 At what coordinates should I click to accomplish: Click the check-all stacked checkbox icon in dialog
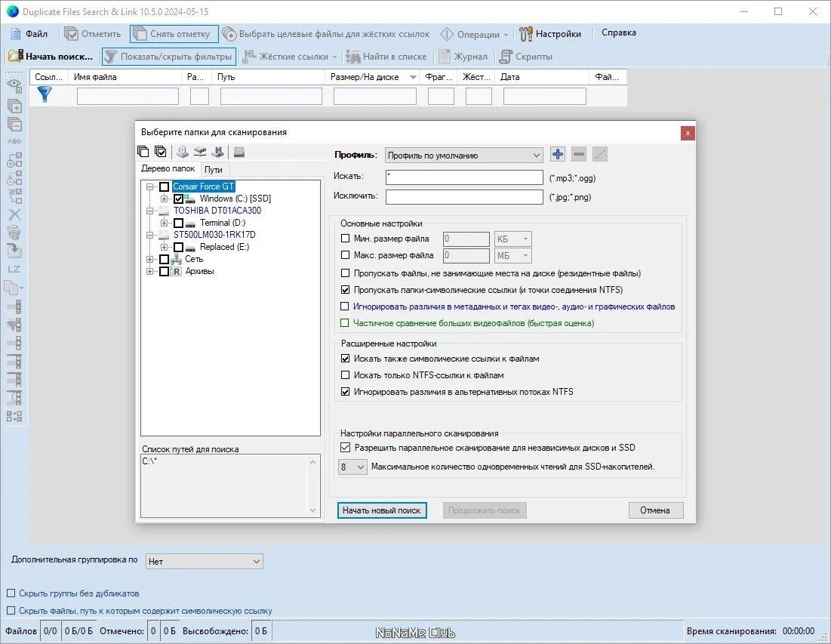click(161, 152)
